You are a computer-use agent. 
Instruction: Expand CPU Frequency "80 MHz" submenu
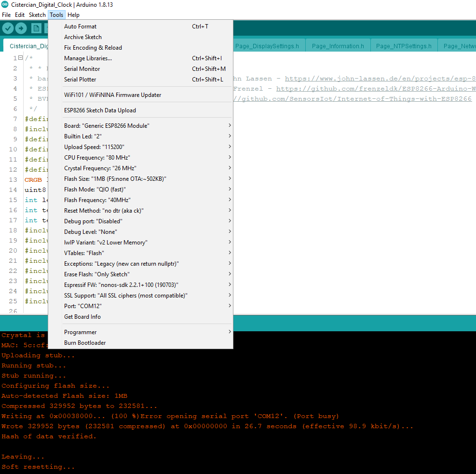(x=140, y=158)
